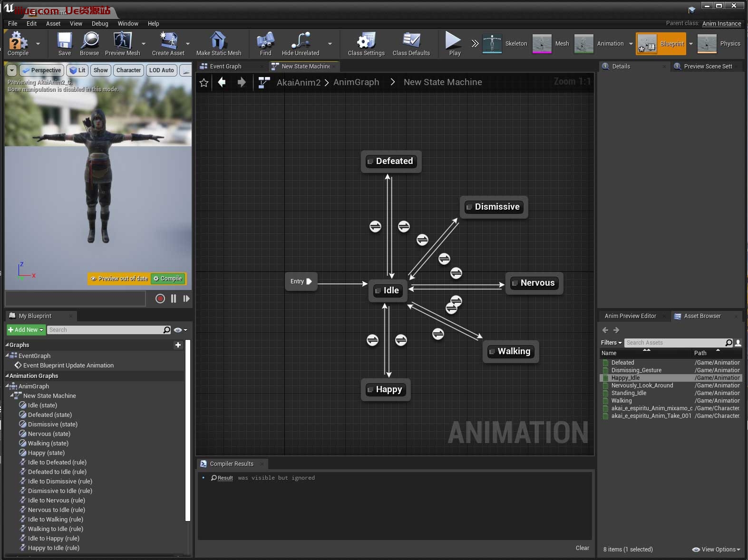
Task: Click the animation preview timeline scrub bar
Action: 75,299
